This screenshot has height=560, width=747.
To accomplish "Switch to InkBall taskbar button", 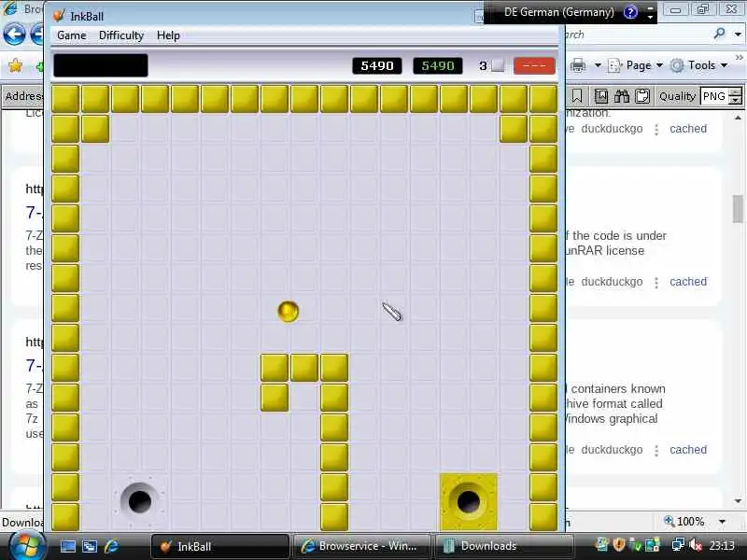I will tap(219, 546).
